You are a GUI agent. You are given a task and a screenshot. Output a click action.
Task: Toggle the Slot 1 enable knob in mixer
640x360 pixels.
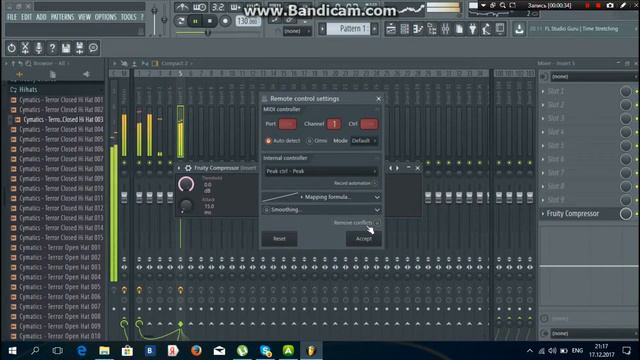(625, 91)
